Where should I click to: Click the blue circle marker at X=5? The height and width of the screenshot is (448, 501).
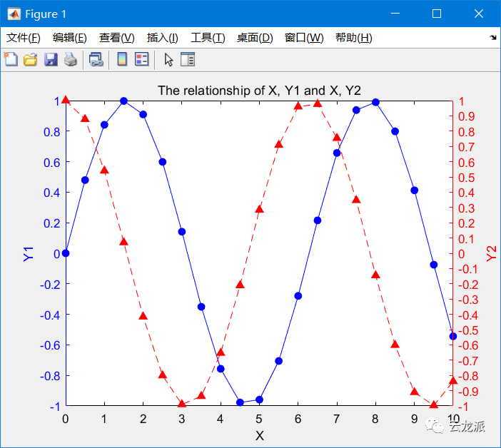point(260,399)
